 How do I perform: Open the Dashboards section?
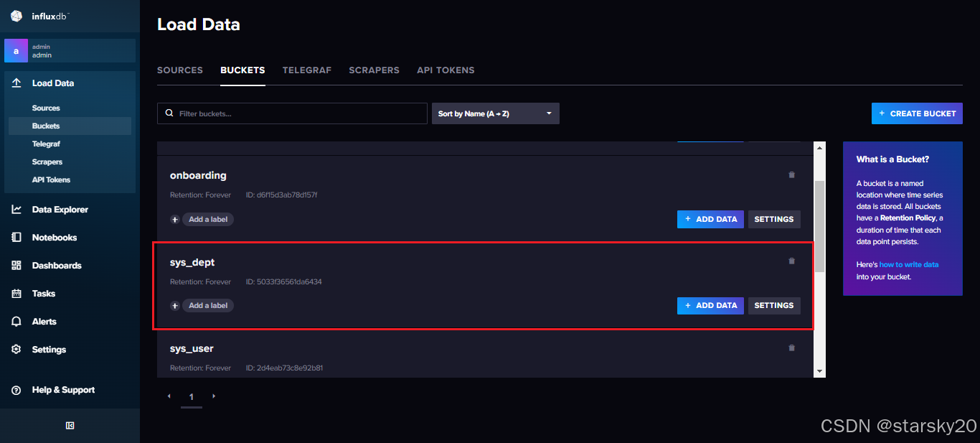coord(57,265)
